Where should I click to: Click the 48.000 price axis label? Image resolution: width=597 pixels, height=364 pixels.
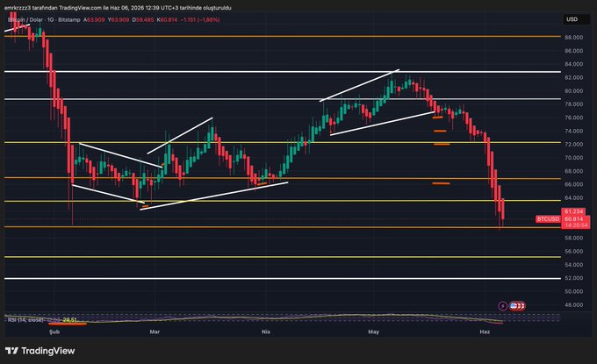(x=574, y=304)
